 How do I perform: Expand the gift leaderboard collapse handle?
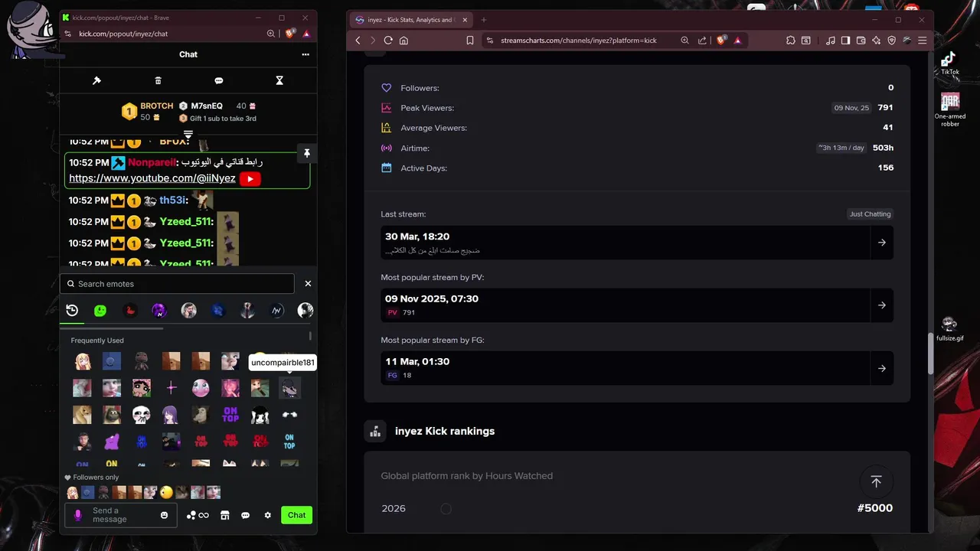click(188, 135)
